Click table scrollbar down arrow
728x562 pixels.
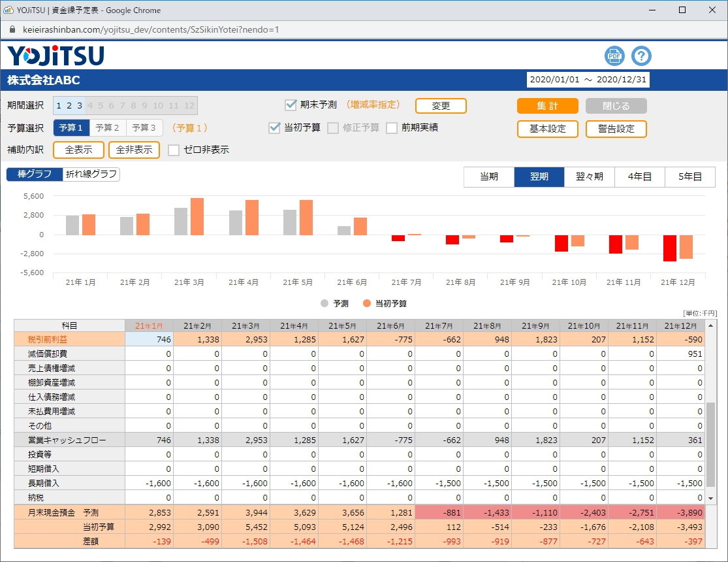[x=711, y=499]
